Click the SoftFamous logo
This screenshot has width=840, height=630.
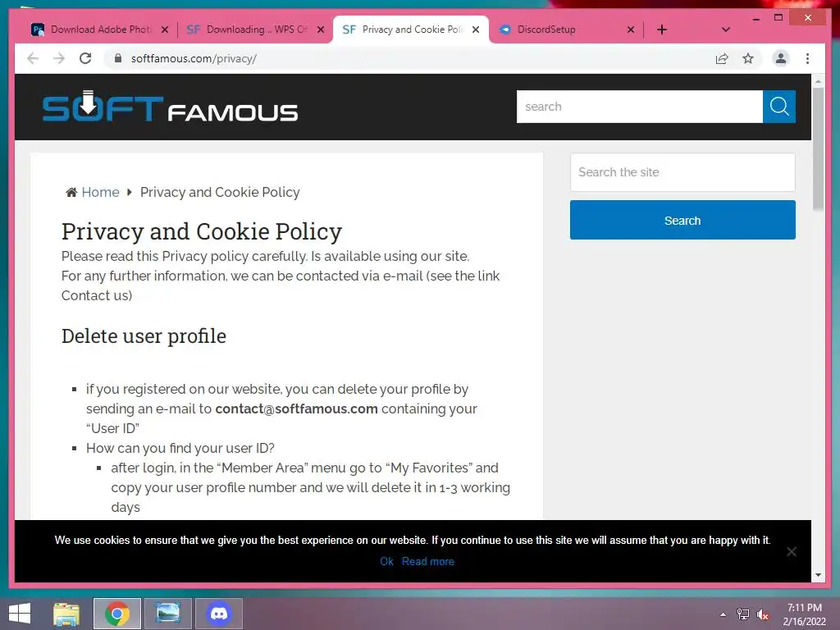click(170, 107)
